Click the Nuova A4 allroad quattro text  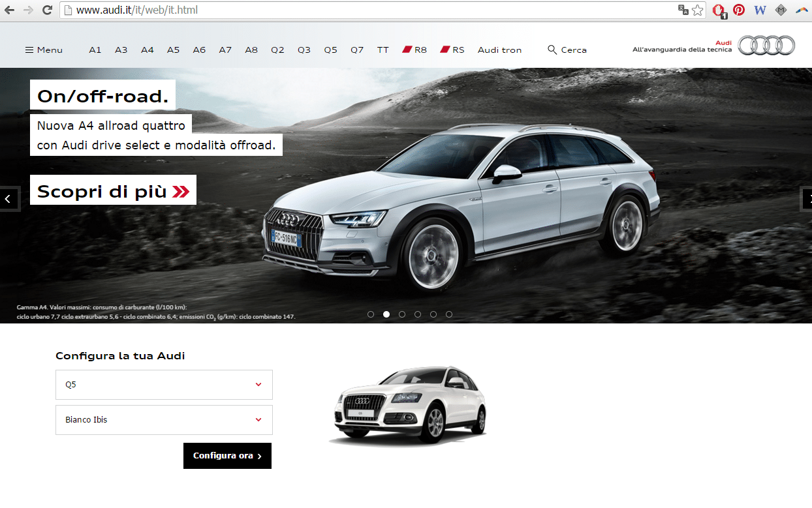111,126
